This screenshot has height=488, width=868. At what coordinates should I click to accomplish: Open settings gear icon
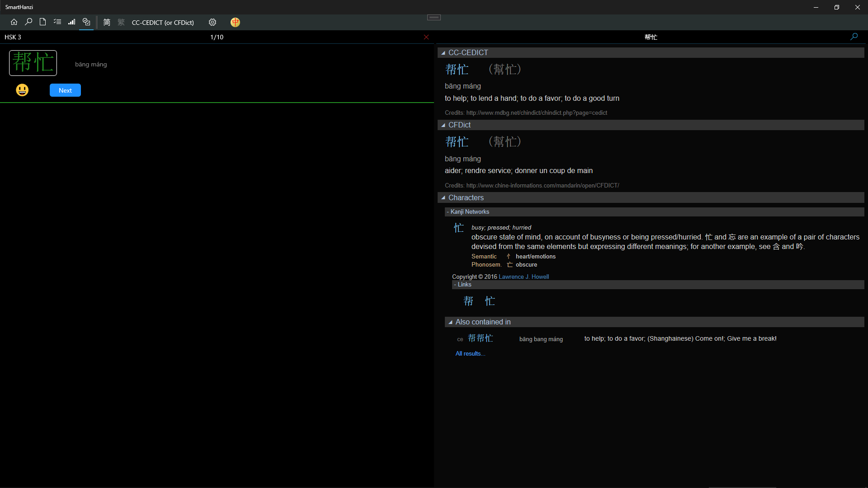(x=212, y=22)
